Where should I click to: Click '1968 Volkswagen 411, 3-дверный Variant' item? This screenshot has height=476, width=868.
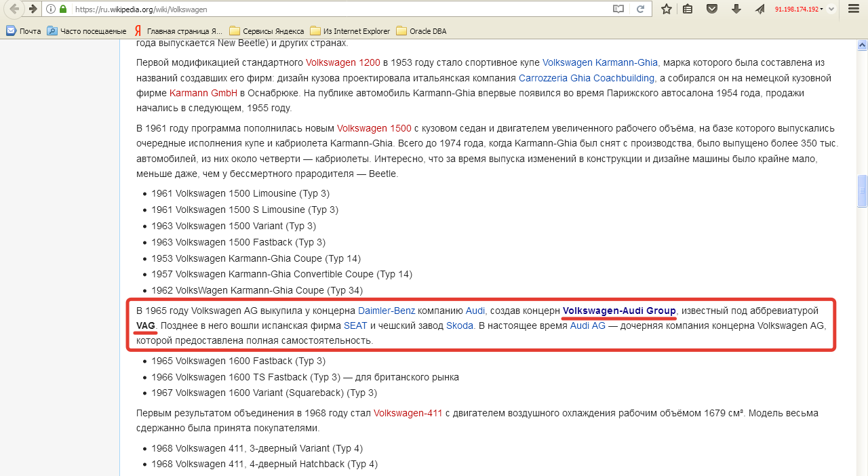(x=257, y=448)
